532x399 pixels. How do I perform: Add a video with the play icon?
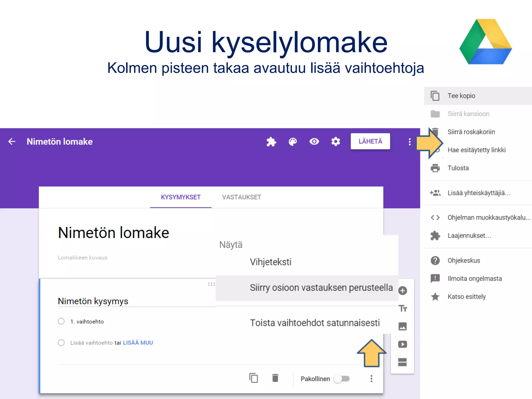tap(403, 344)
